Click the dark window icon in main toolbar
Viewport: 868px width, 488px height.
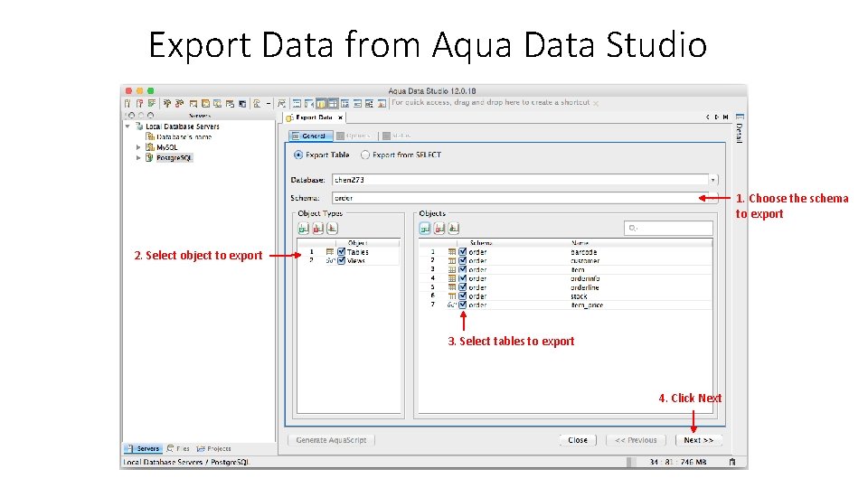242,103
